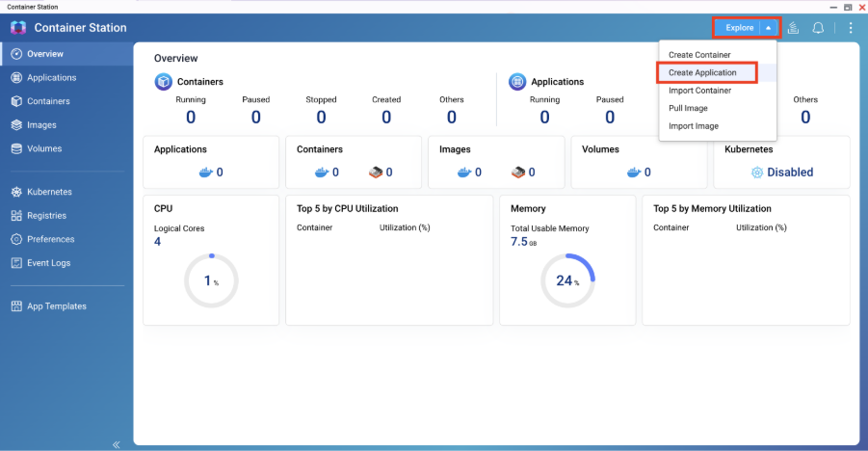Click the Overview page heading

tap(175, 58)
